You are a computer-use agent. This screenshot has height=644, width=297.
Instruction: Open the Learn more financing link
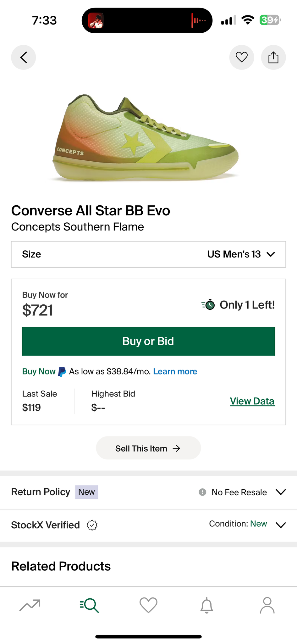click(175, 372)
